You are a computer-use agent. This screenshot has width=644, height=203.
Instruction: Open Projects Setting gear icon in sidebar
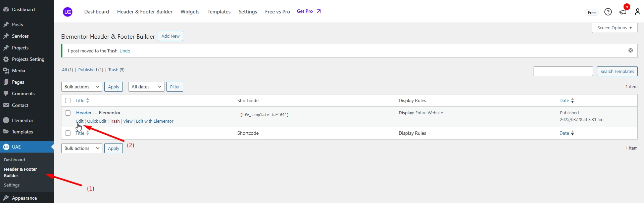6,59
